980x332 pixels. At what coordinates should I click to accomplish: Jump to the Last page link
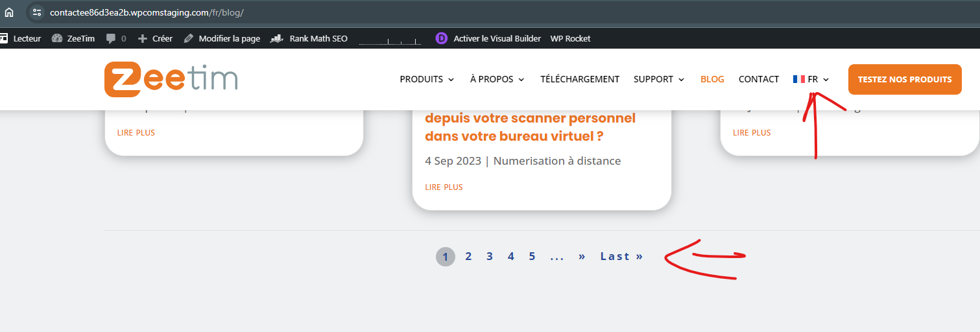[x=621, y=256]
